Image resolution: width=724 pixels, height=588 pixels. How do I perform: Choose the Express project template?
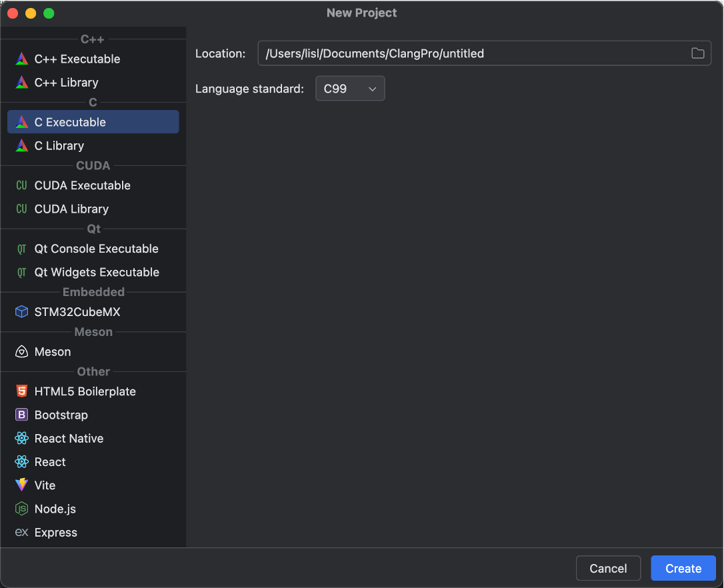pyautogui.click(x=55, y=533)
